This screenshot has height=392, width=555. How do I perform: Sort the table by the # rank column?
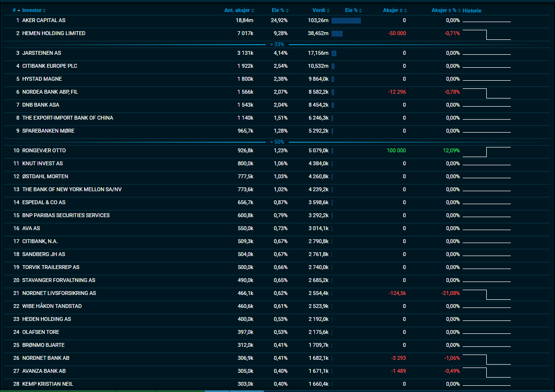click(16, 10)
